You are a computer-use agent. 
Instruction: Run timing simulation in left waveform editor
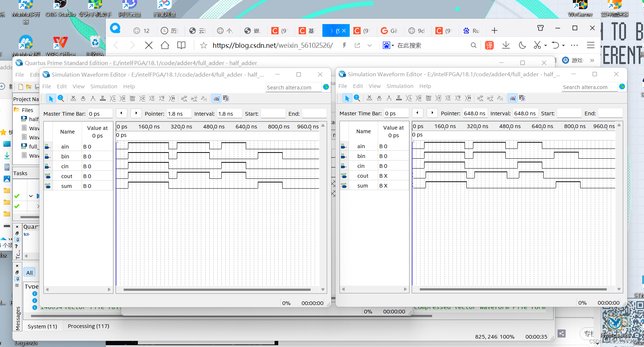(194, 99)
